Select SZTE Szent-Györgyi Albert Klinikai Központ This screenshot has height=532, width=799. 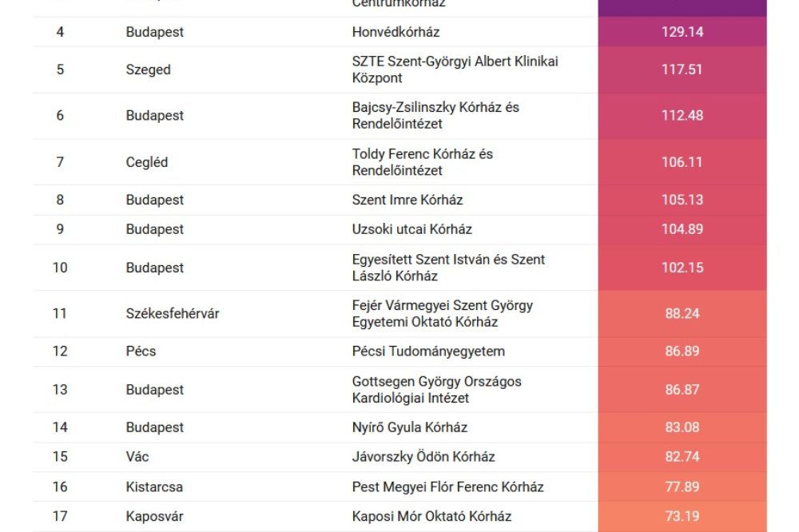point(455,69)
